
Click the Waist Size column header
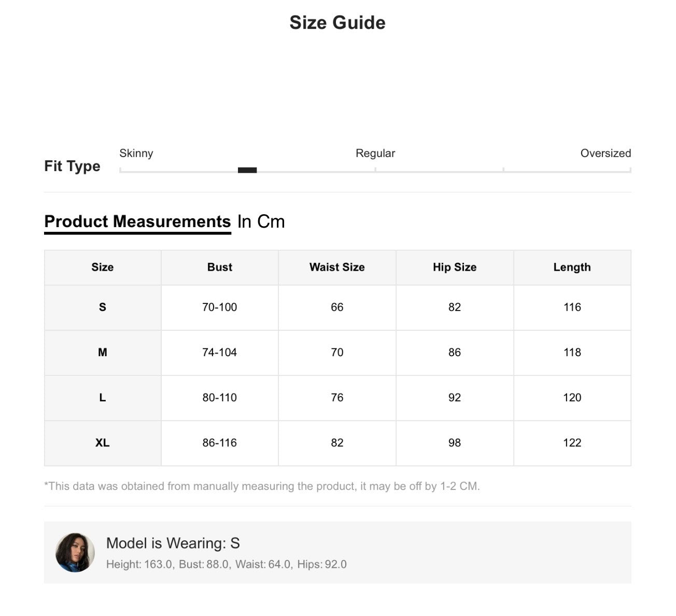click(x=337, y=268)
